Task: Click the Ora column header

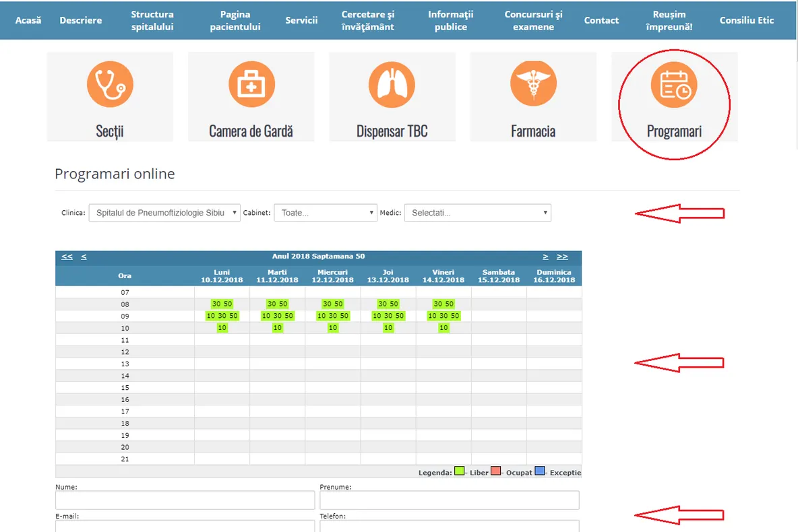Action: click(125, 275)
